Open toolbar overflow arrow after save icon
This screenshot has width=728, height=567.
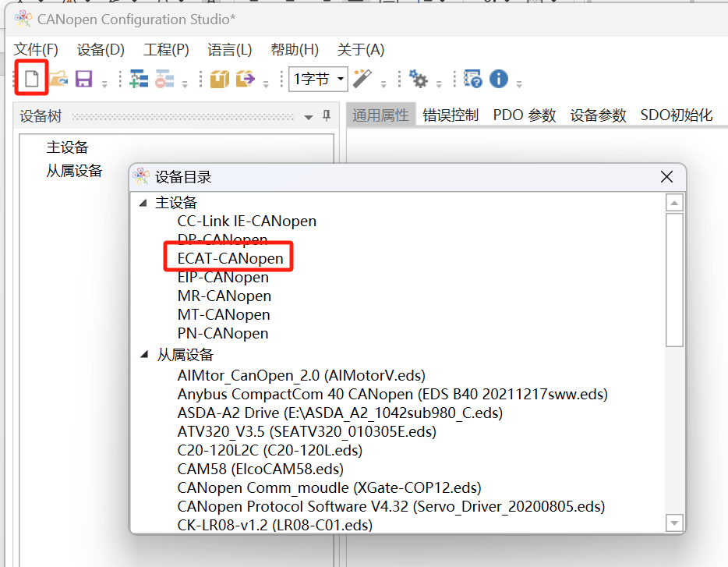point(104,84)
